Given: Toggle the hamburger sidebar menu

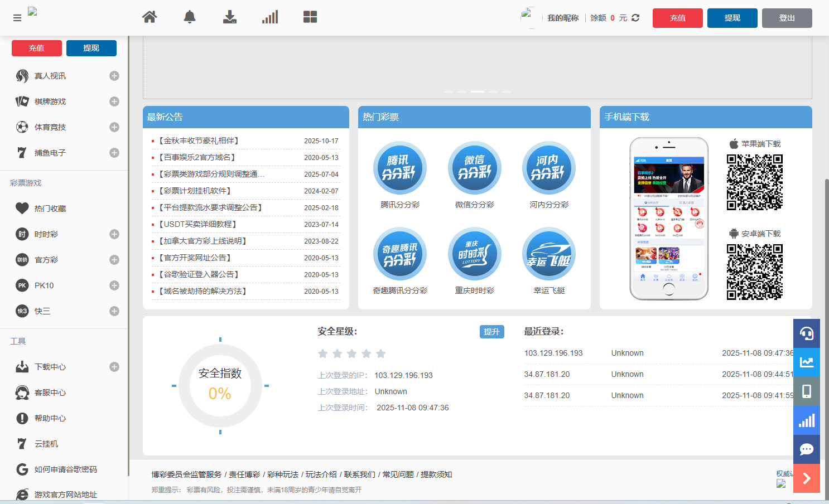Looking at the screenshot, I should (x=17, y=18).
